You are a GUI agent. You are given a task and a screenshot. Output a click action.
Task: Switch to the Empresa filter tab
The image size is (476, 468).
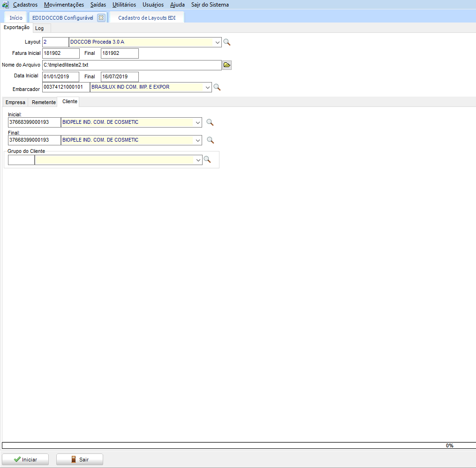[x=15, y=102]
